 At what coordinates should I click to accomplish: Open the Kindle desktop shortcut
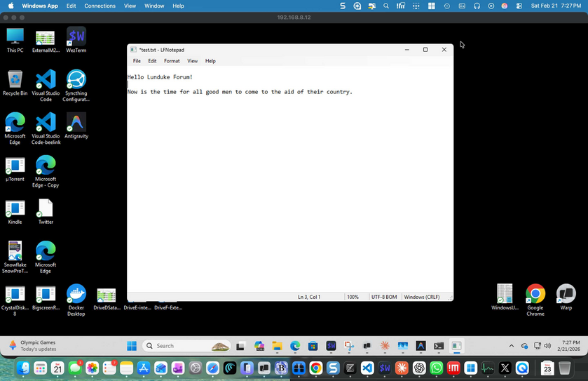[15, 208]
